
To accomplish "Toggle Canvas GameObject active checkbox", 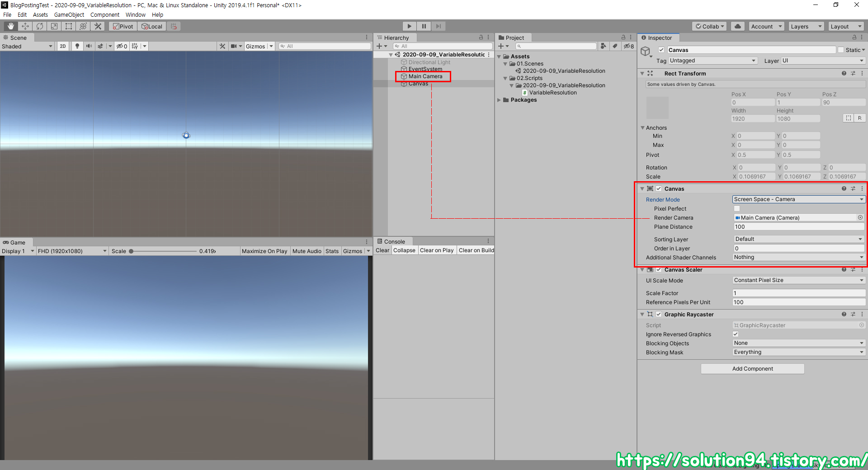I will (x=661, y=50).
